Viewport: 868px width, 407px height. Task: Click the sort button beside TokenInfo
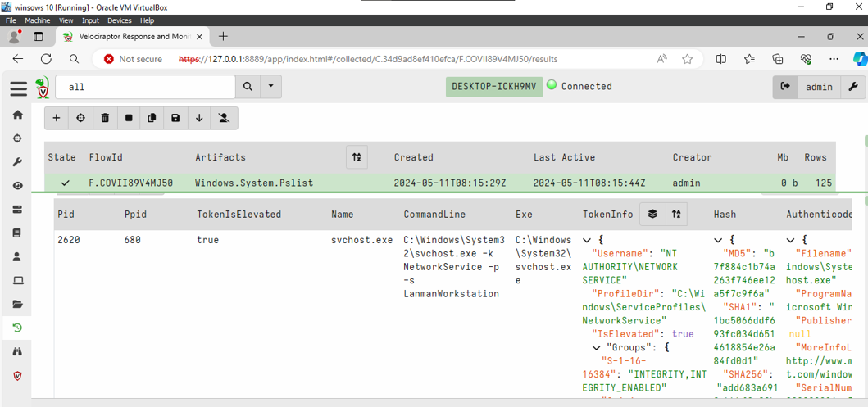[x=676, y=214]
